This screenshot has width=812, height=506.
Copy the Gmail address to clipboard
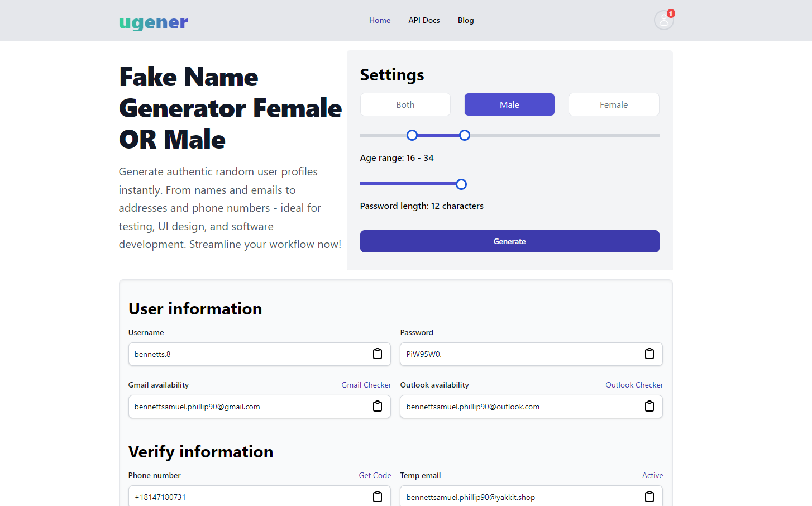point(378,406)
